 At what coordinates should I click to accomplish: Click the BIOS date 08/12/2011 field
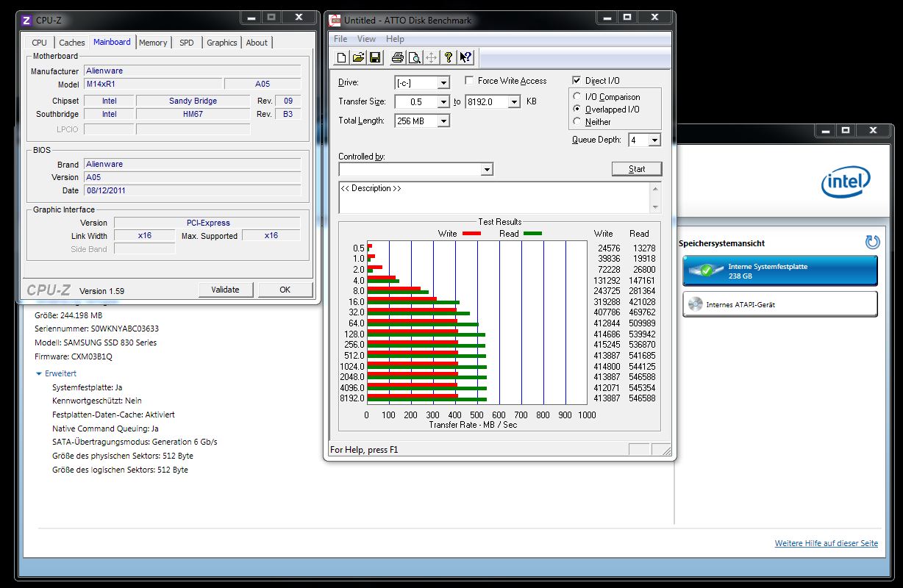coord(192,190)
